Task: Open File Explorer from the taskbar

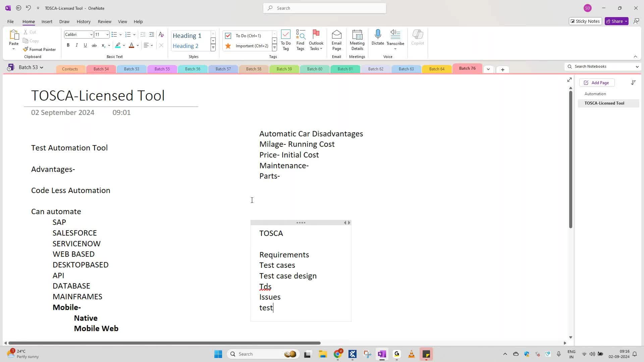Action: tap(323, 354)
